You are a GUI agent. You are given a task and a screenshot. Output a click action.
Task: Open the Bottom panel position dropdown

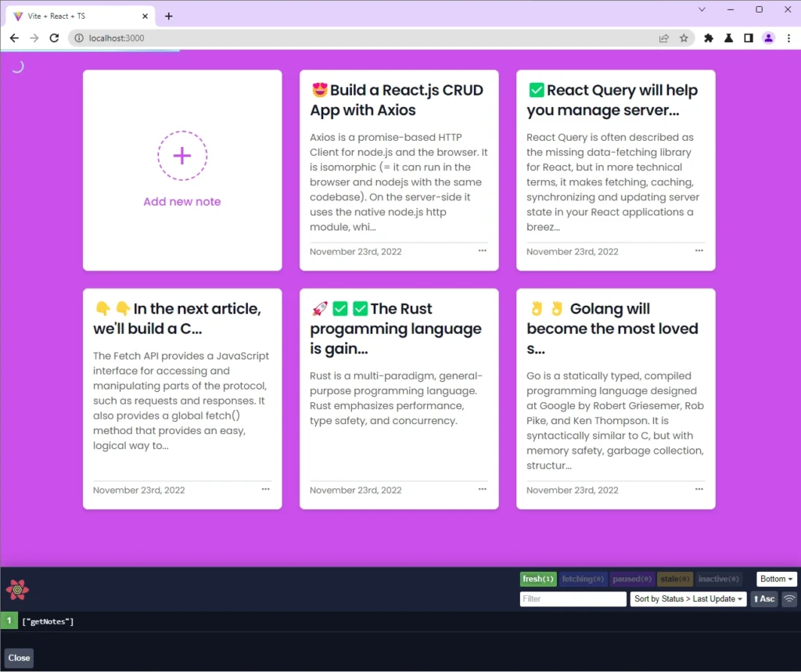[776, 579]
